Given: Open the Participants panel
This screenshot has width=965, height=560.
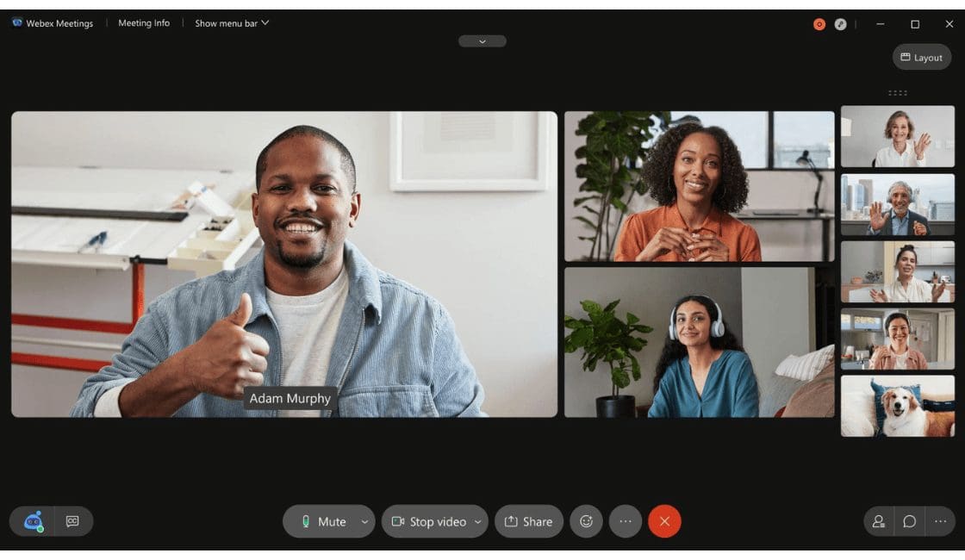Looking at the screenshot, I should [x=878, y=521].
